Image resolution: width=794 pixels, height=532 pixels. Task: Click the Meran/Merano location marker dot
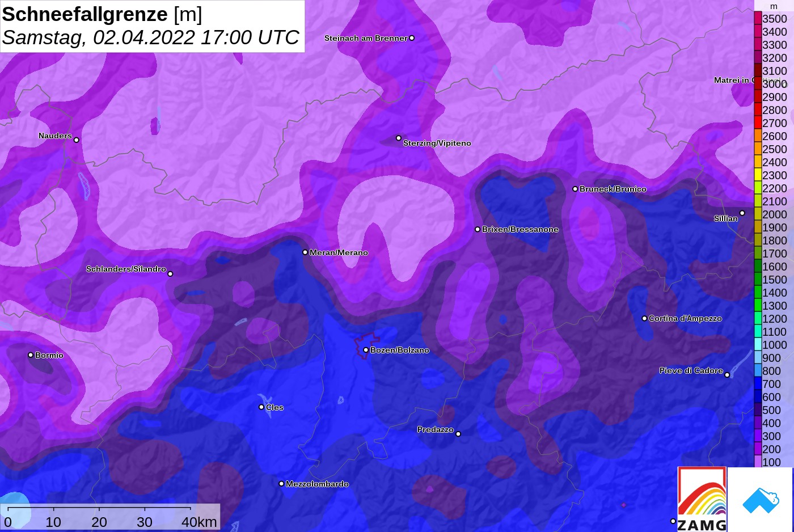305,252
